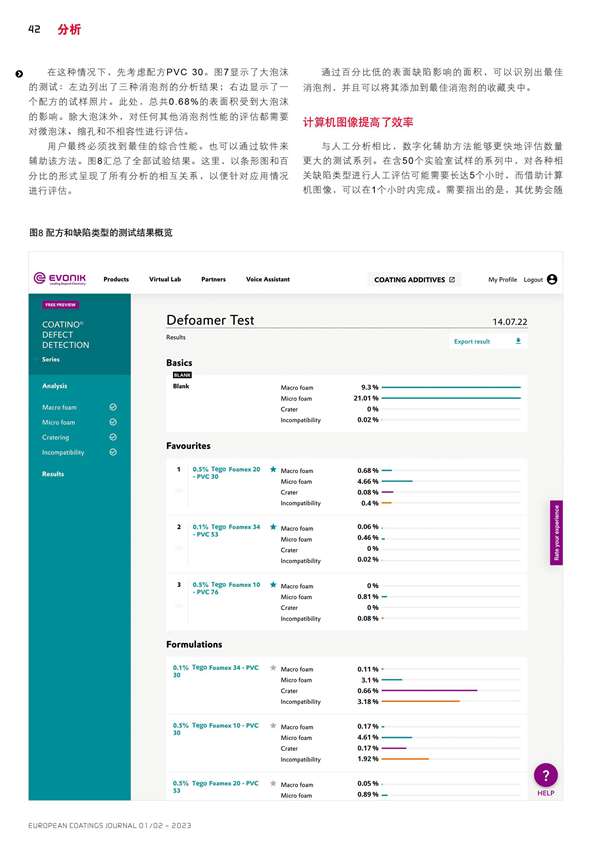Select Results in the sidebar
This screenshot has height=849, width=600.
53,474
